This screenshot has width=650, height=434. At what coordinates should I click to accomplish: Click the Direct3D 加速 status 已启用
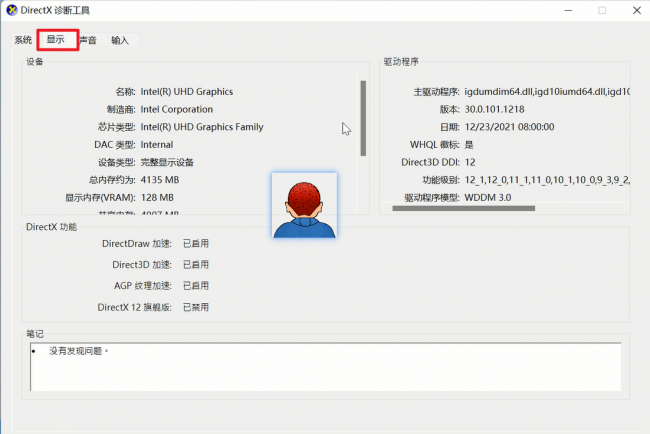[196, 264]
